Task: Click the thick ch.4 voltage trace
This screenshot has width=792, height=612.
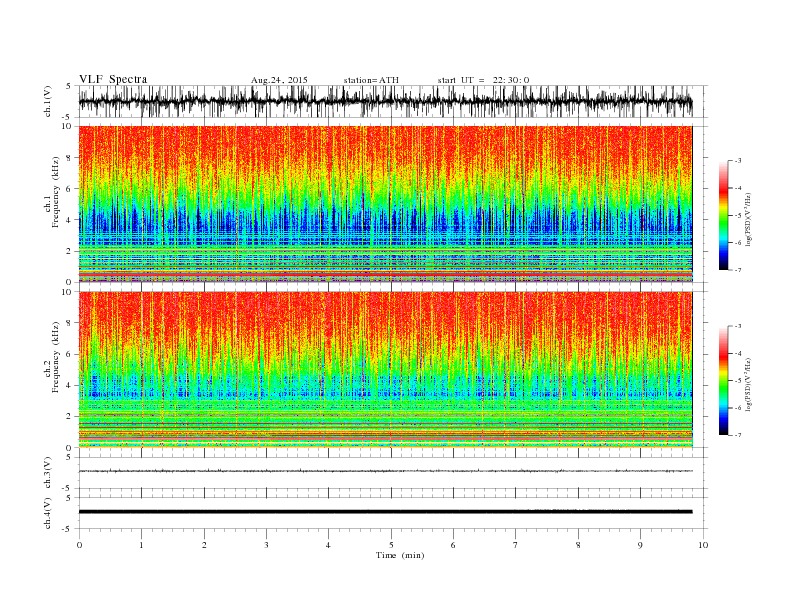Action: coord(385,512)
